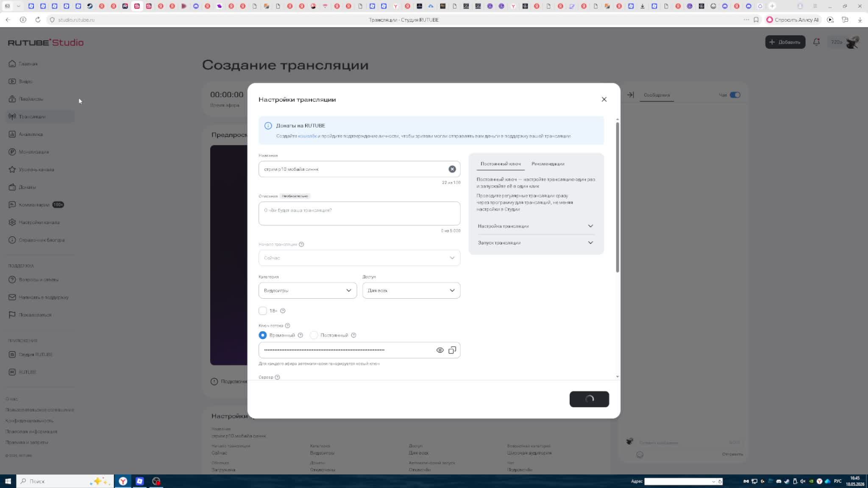The image size is (868, 488).
Task: Collapse the chat panel arrow
Action: pos(631,95)
